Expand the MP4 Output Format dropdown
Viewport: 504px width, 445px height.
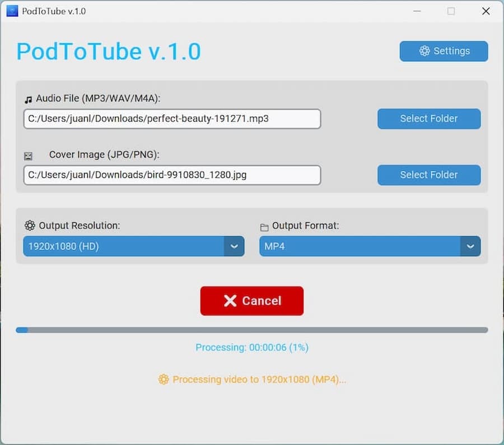(370, 246)
